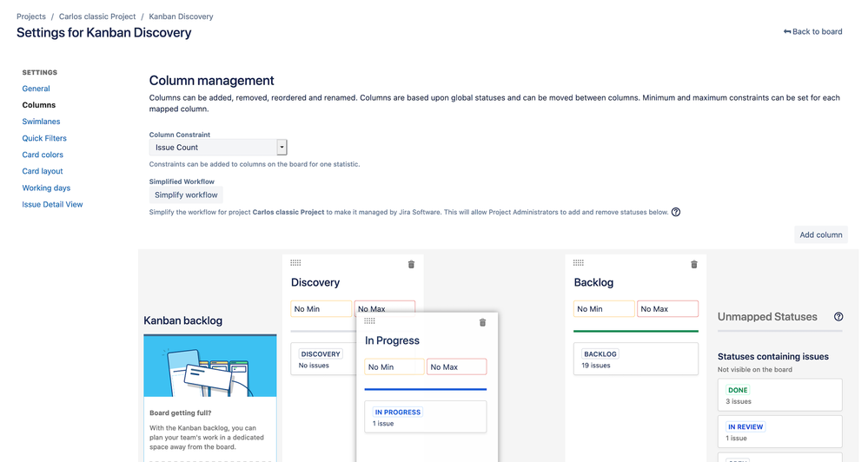868x462 pixels.
Task: Click the Unmapped Statuses heading
Action: 767,316
